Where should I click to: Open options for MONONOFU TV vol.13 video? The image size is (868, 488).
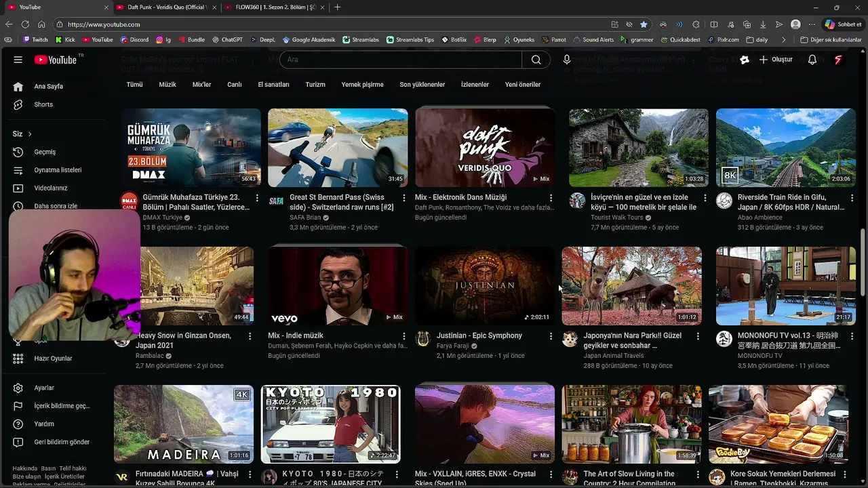(852, 336)
